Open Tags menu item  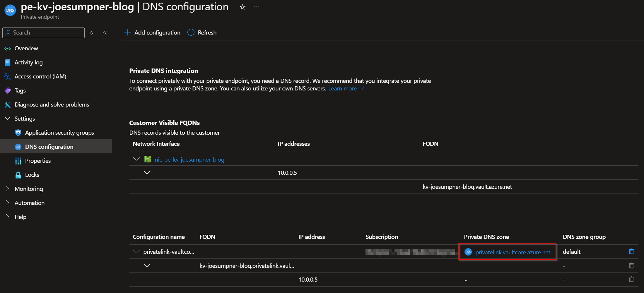pyautogui.click(x=20, y=91)
